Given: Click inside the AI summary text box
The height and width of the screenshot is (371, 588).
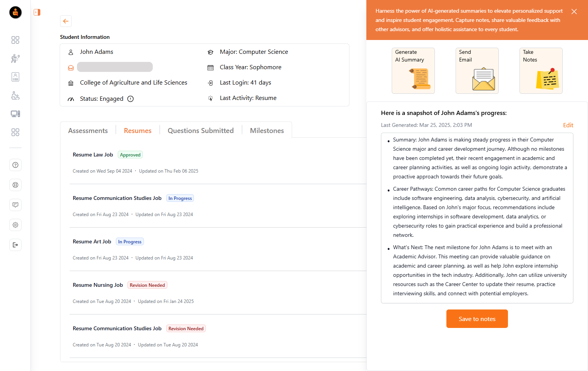Looking at the screenshot, I should pyautogui.click(x=477, y=218).
